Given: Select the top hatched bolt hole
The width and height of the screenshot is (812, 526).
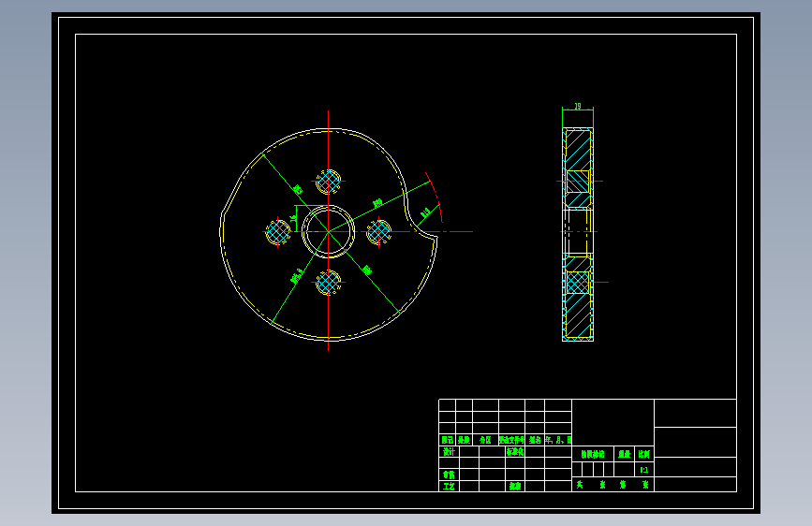Looking at the screenshot, I should point(329,182).
